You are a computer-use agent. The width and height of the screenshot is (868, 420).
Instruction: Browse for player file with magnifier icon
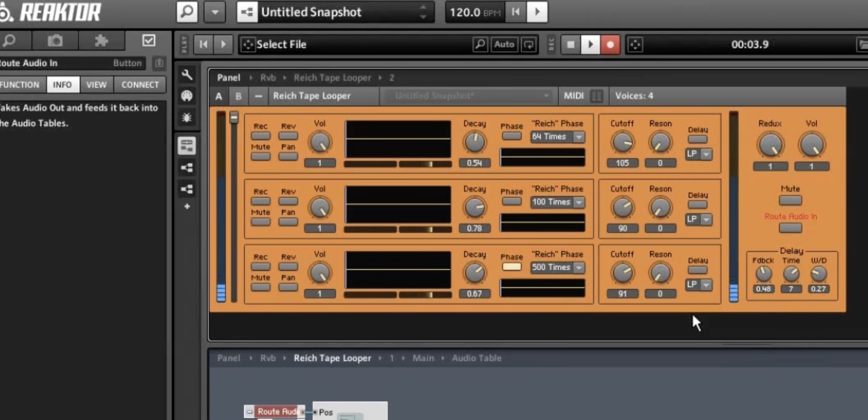pyautogui.click(x=480, y=44)
